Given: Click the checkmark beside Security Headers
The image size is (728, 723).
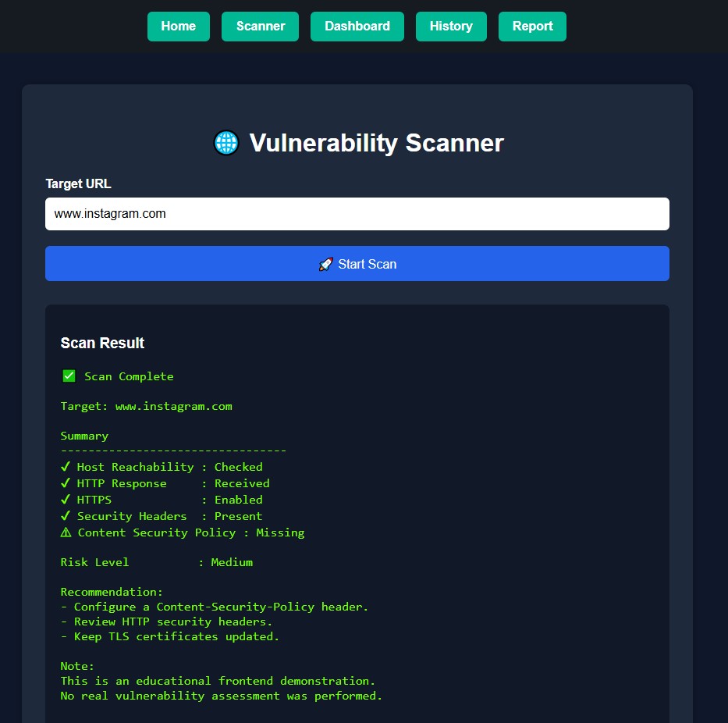Looking at the screenshot, I should pos(66,516).
